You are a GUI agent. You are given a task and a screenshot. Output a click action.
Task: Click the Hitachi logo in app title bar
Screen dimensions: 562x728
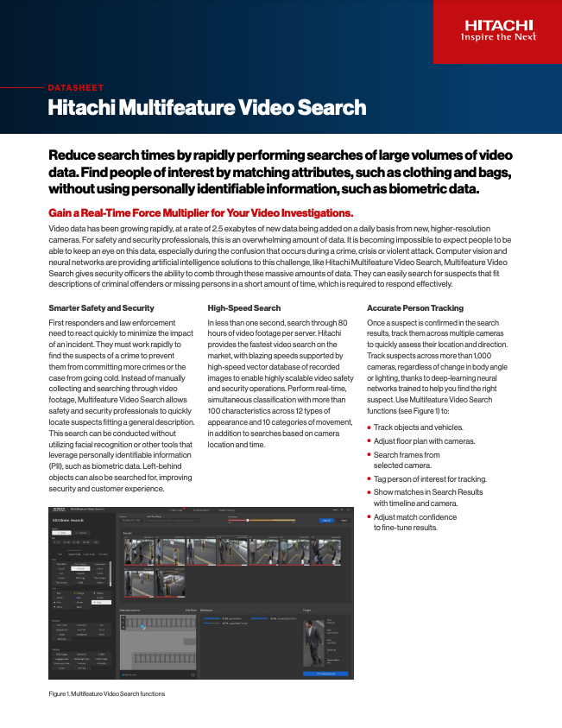(58, 510)
